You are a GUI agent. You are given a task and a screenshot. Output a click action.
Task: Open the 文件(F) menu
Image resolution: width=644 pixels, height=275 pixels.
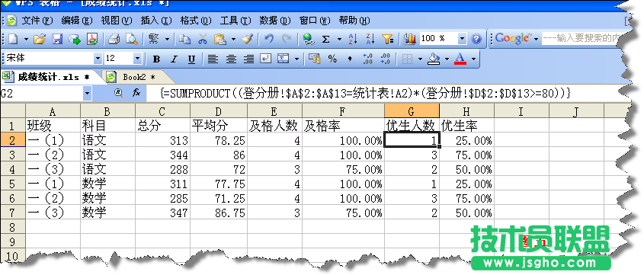point(37,21)
